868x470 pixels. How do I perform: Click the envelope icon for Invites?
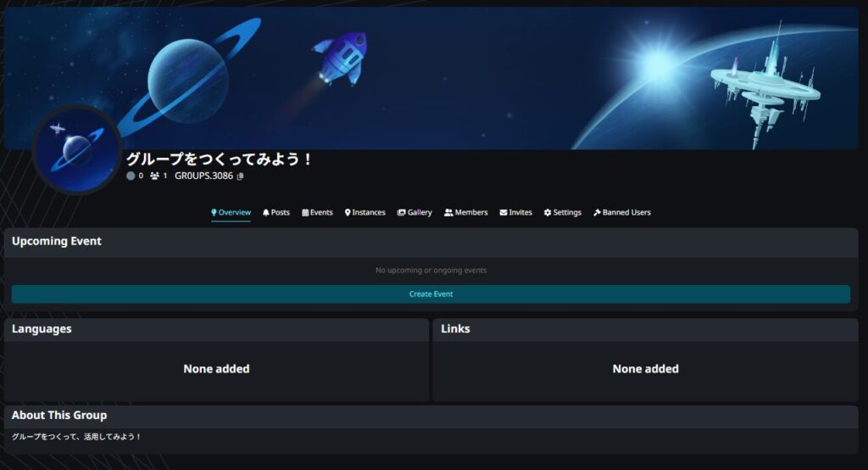click(504, 213)
